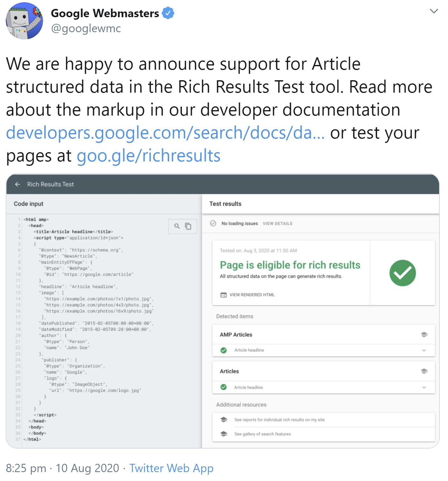This screenshot has width=448, height=481.
Task: Open the tweet options caret
Action: 434,11
